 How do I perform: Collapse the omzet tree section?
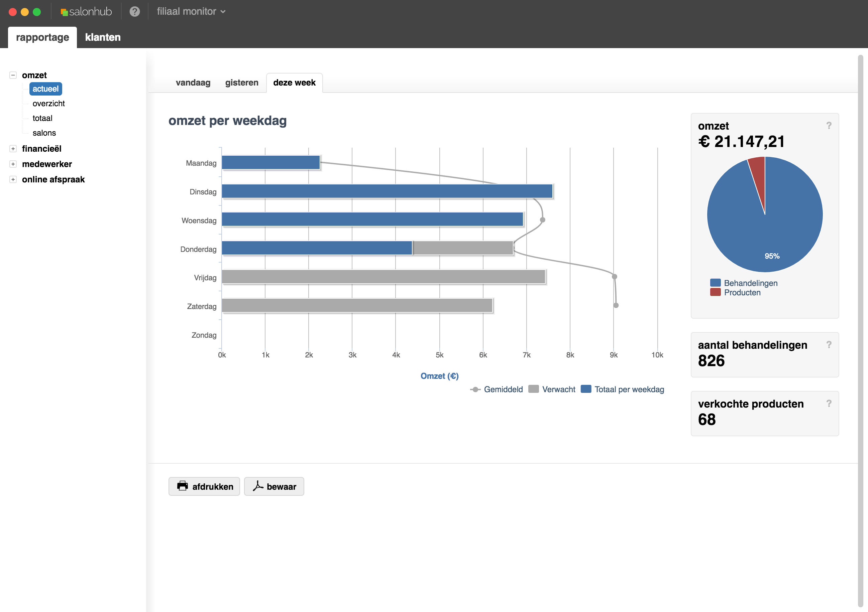pos(13,75)
